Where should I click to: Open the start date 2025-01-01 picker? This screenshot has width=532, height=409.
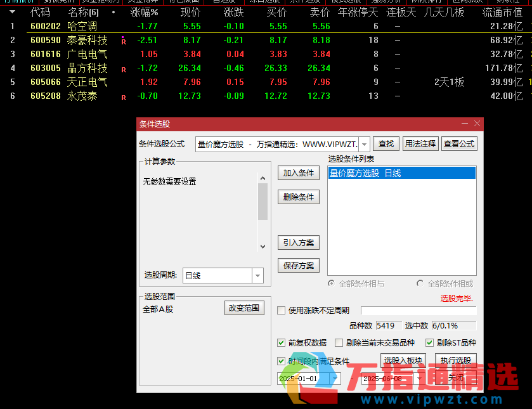pos(334,378)
